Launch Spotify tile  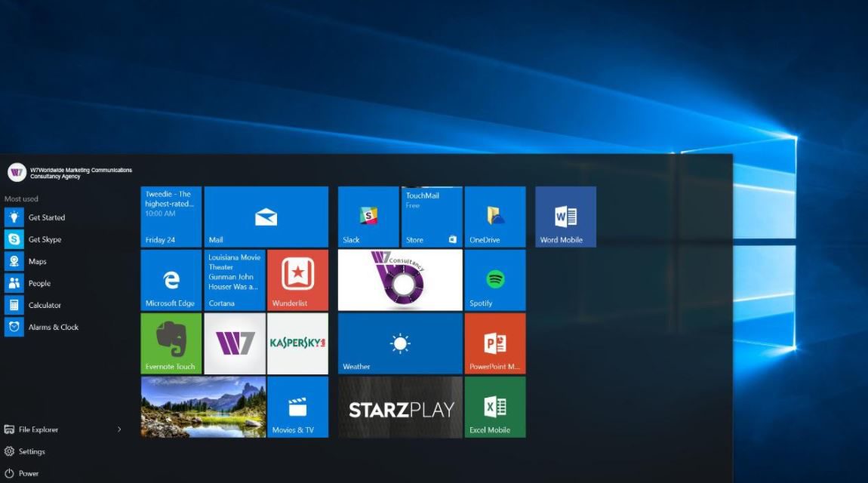(x=495, y=280)
